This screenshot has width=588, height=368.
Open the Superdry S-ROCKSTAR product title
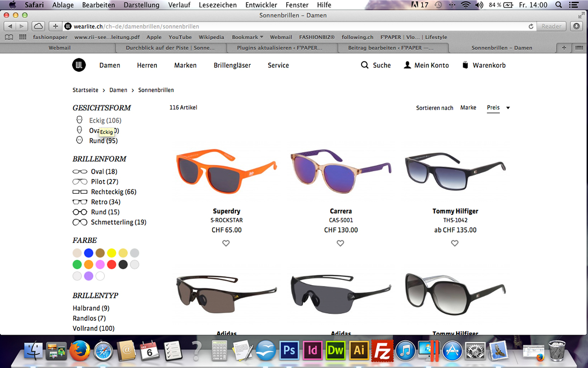[x=226, y=211]
